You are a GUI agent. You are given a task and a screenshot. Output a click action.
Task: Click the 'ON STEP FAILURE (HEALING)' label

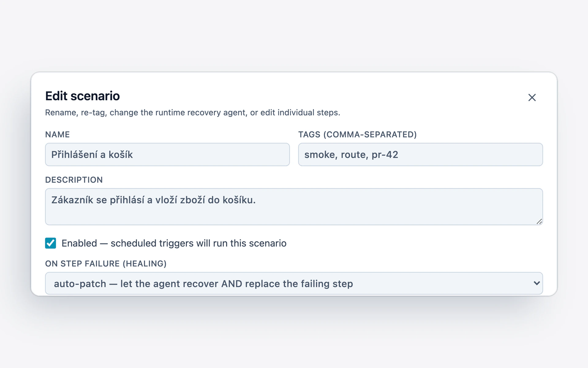click(x=106, y=264)
